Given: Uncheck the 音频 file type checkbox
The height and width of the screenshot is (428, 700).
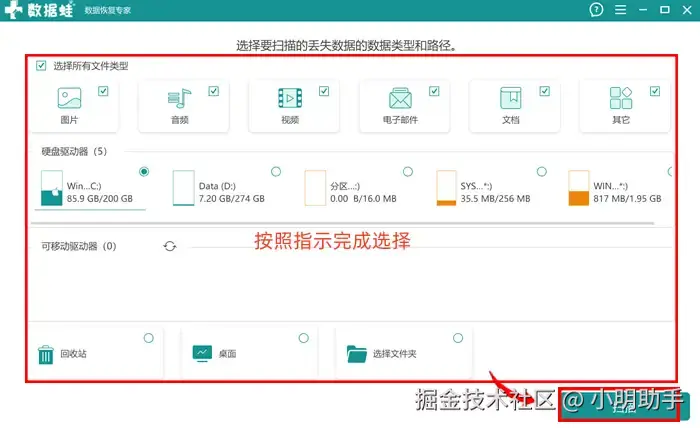Looking at the screenshot, I should tap(213, 91).
